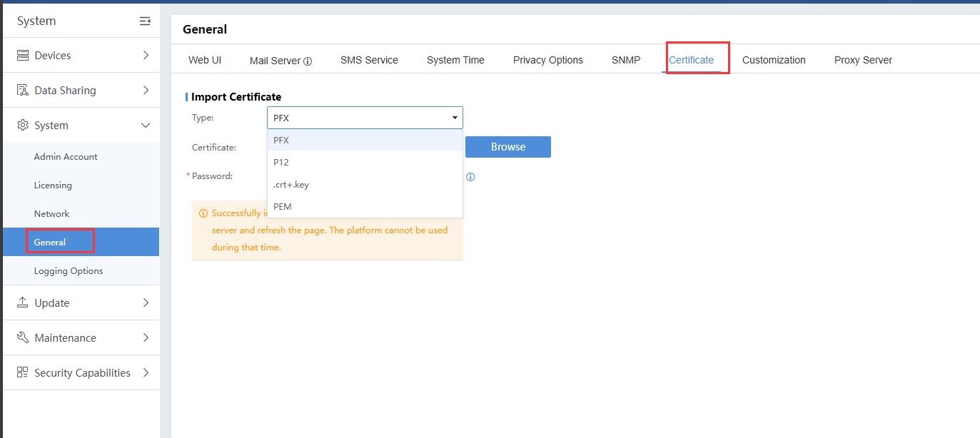Expand the Devices menu chevron

click(x=146, y=56)
